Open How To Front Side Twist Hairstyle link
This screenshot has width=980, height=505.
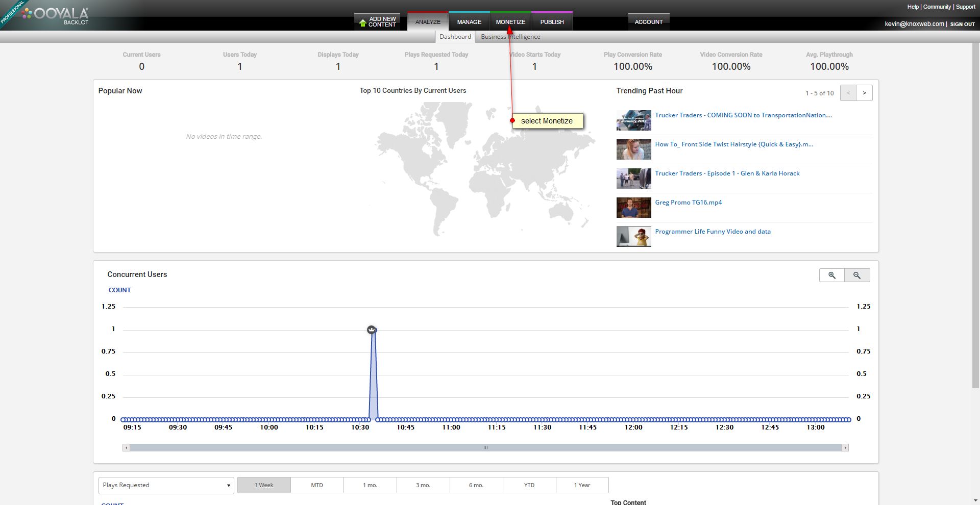734,144
